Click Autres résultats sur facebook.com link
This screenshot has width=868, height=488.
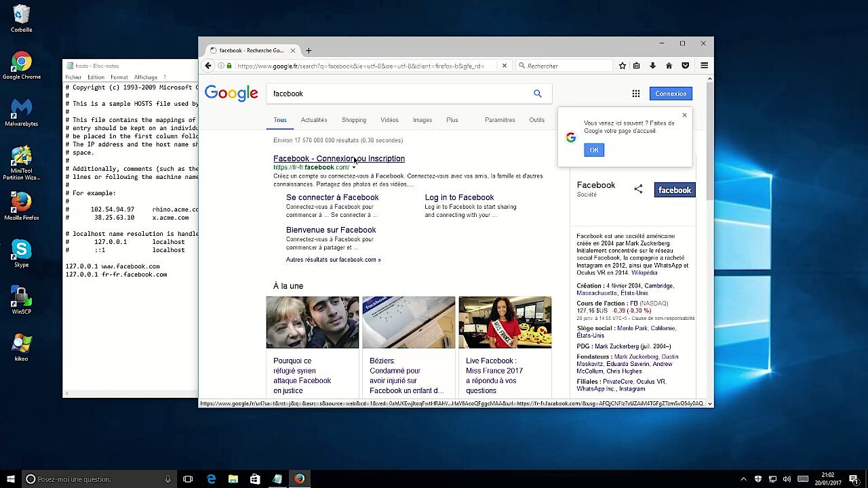(333, 260)
